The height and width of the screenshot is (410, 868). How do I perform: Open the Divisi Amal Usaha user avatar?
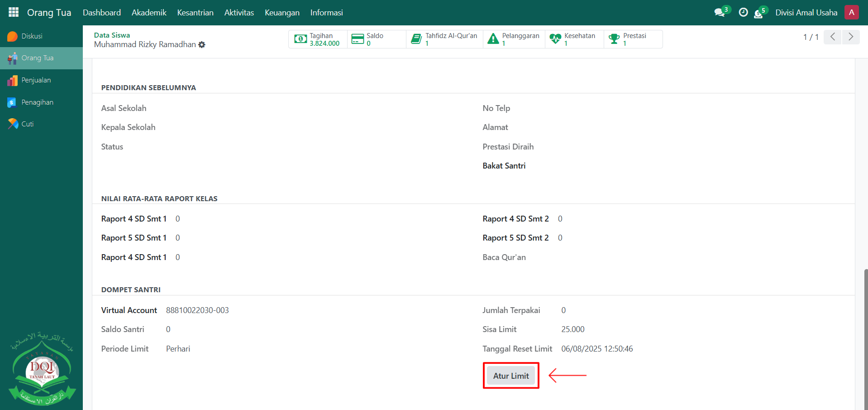pyautogui.click(x=851, y=13)
